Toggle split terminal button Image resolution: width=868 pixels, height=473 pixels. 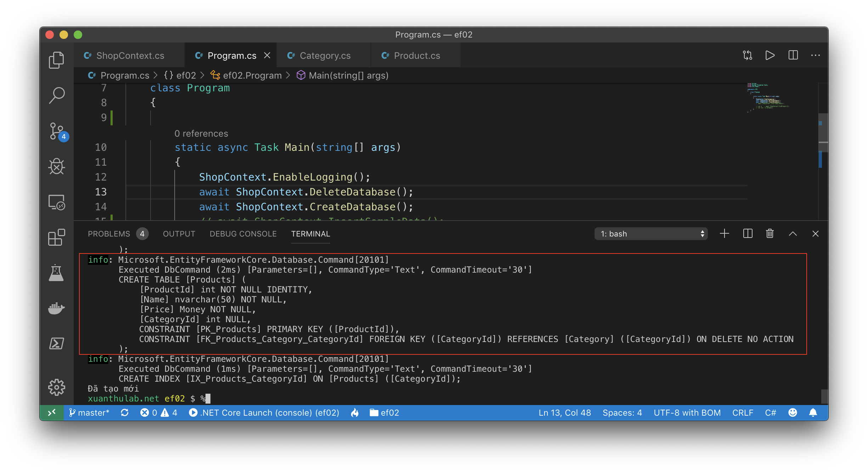coord(748,234)
